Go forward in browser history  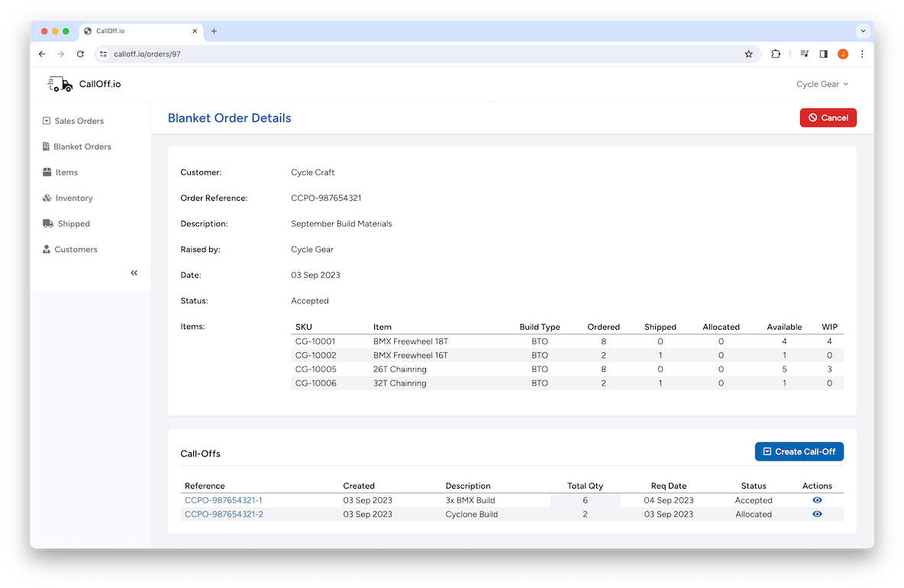pyautogui.click(x=61, y=54)
